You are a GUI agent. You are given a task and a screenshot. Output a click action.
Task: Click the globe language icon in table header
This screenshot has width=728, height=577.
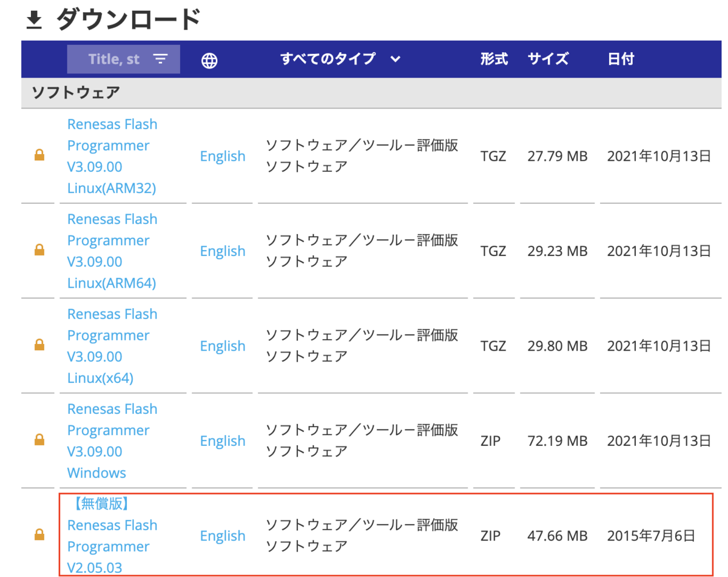coord(209,59)
